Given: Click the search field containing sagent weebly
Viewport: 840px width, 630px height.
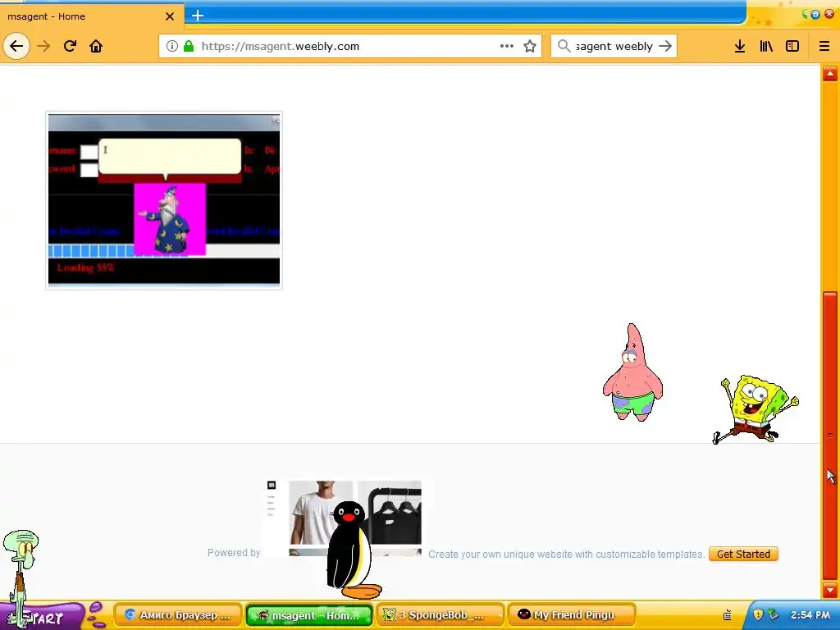Looking at the screenshot, I should (614, 46).
